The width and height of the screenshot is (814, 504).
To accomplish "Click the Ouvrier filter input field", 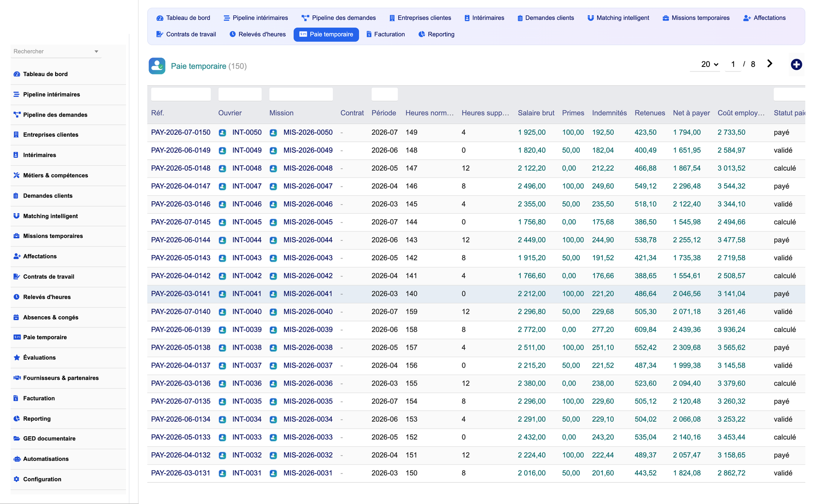I will click(240, 95).
